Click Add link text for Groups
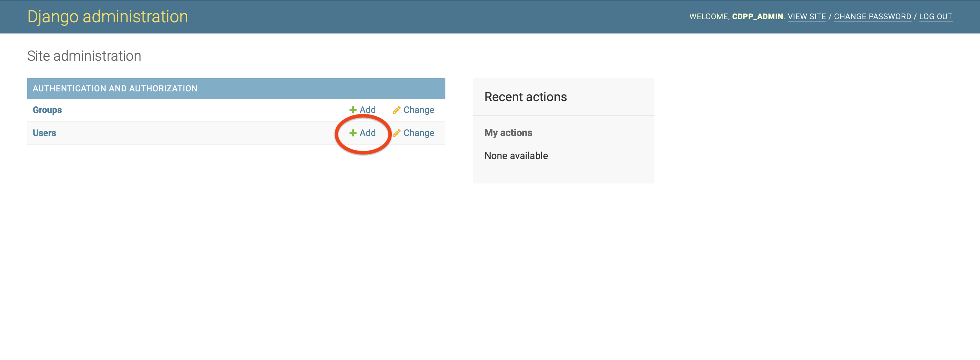The image size is (980, 360). tap(367, 110)
